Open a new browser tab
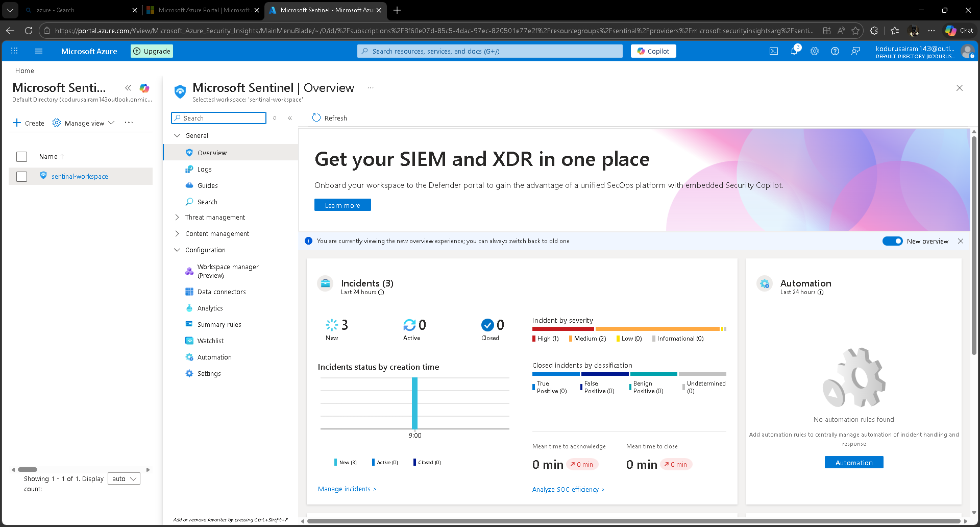This screenshot has width=980, height=527. (397, 10)
